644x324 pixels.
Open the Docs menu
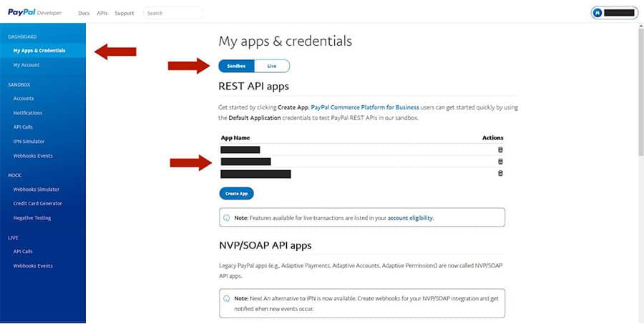[x=82, y=13]
